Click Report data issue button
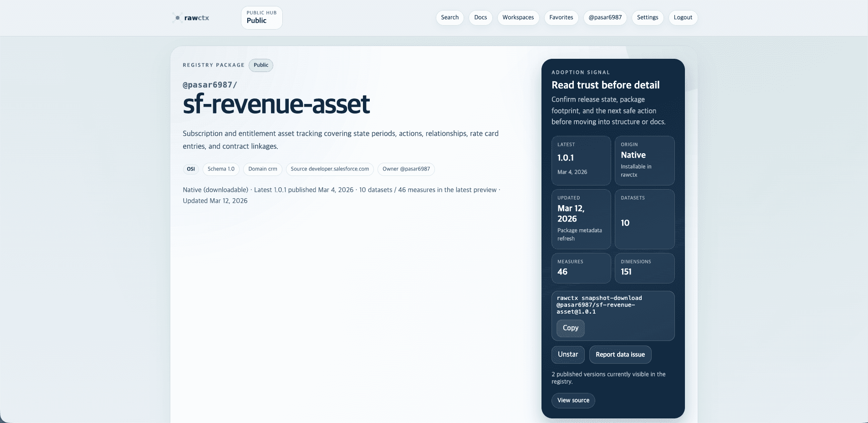This screenshot has width=868, height=423. point(620,355)
